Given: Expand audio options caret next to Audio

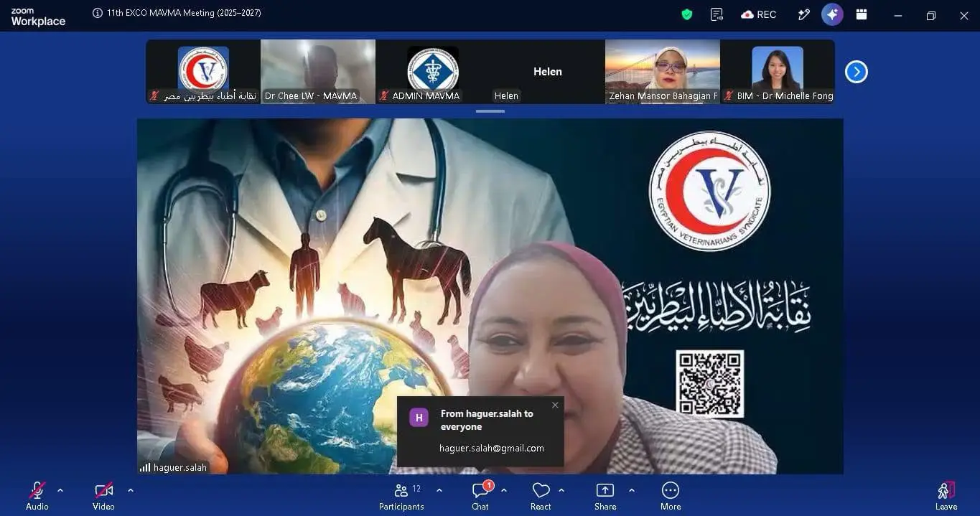Looking at the screenshot, I should [x=60, y=491].
